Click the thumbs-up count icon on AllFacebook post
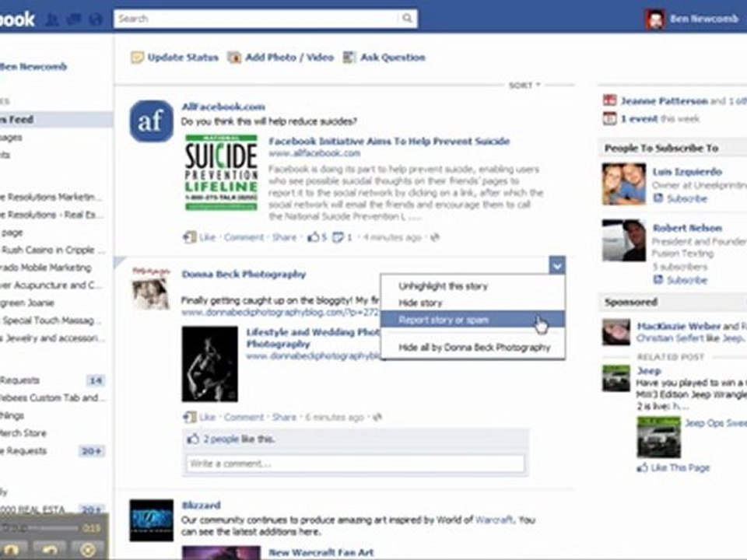Viewport: 747px width, 560px height. pos(314,236)
